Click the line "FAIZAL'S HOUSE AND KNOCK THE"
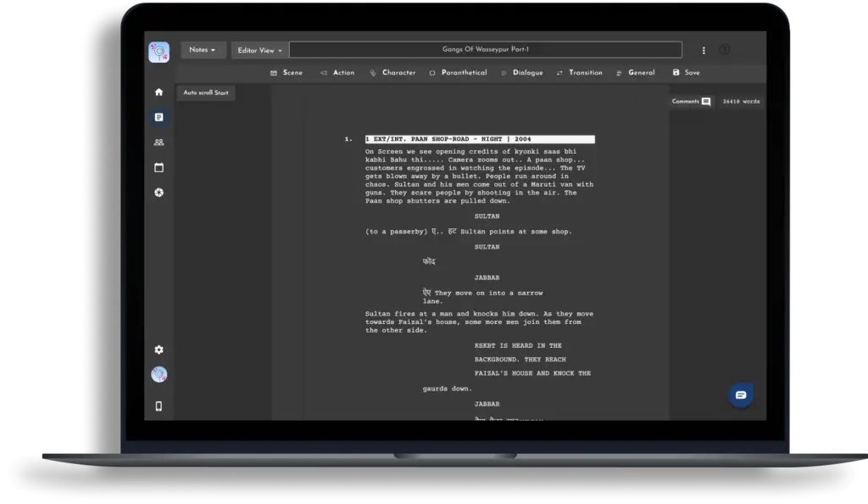Image resolution: width=868 pixels, height=504 pixels. pyautogui.click(x=532, y=373)
